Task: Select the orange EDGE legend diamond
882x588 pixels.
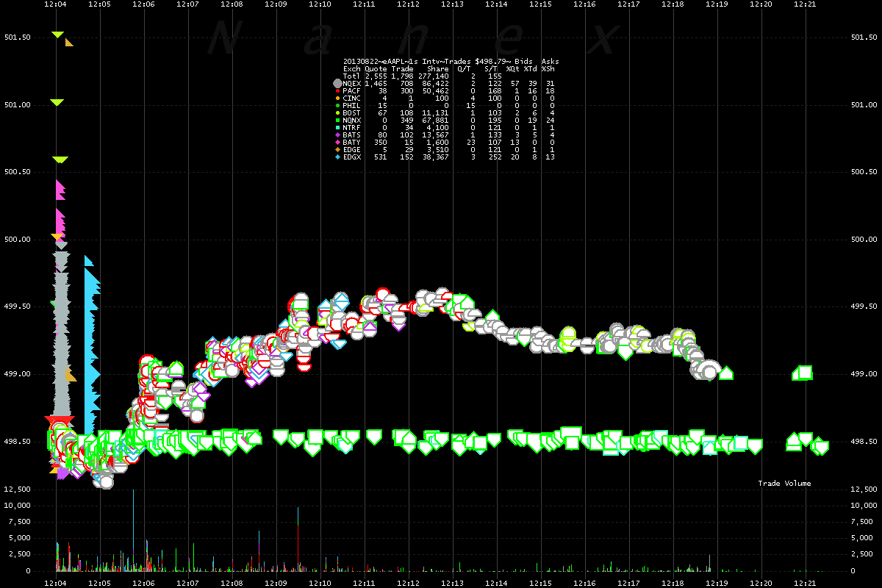Action: coord(337,149)
